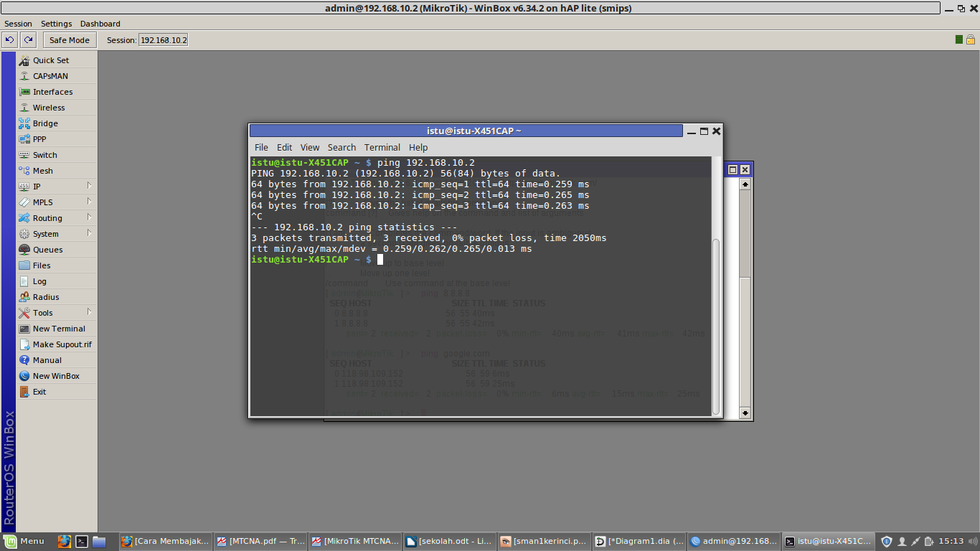Open the terminal File menu
The width and height of the screenshot is (980, 551).
261,147
